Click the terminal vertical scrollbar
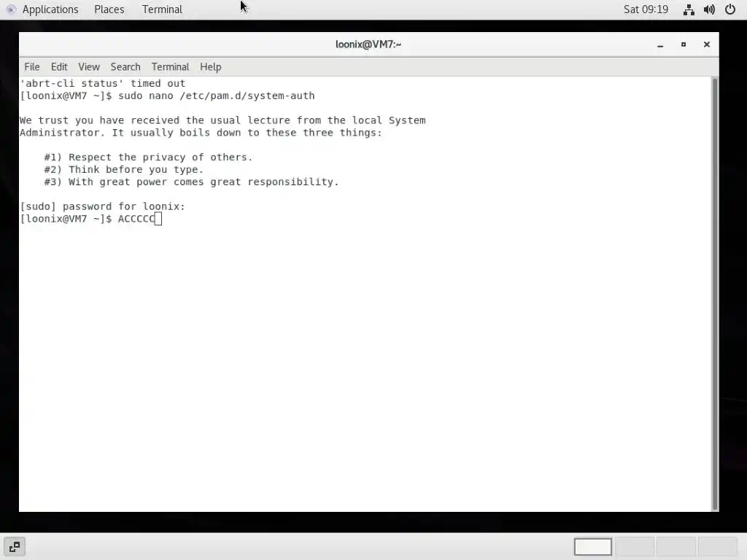 715,294
